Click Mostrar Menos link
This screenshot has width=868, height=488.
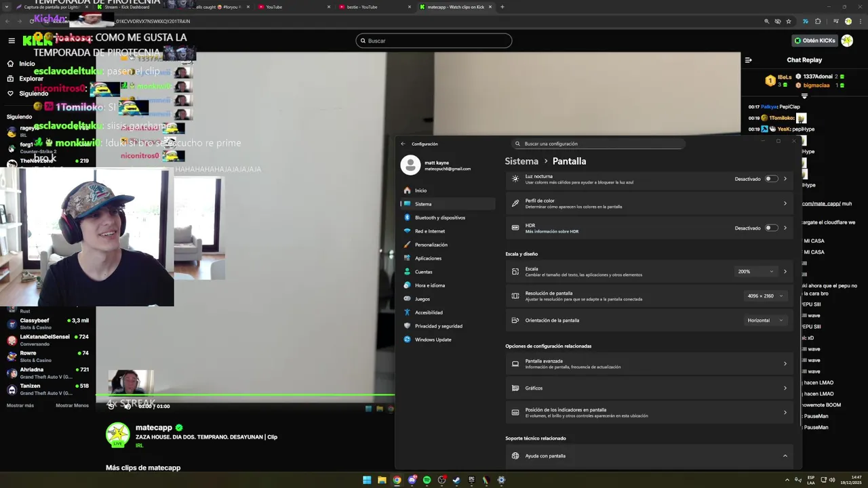point(72,405)
